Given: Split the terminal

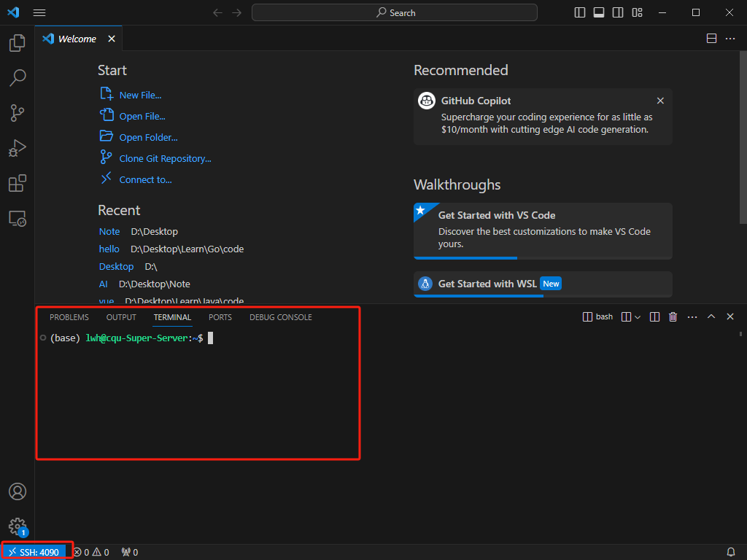Looking at the screenshot, I should (x=654, y=316).
